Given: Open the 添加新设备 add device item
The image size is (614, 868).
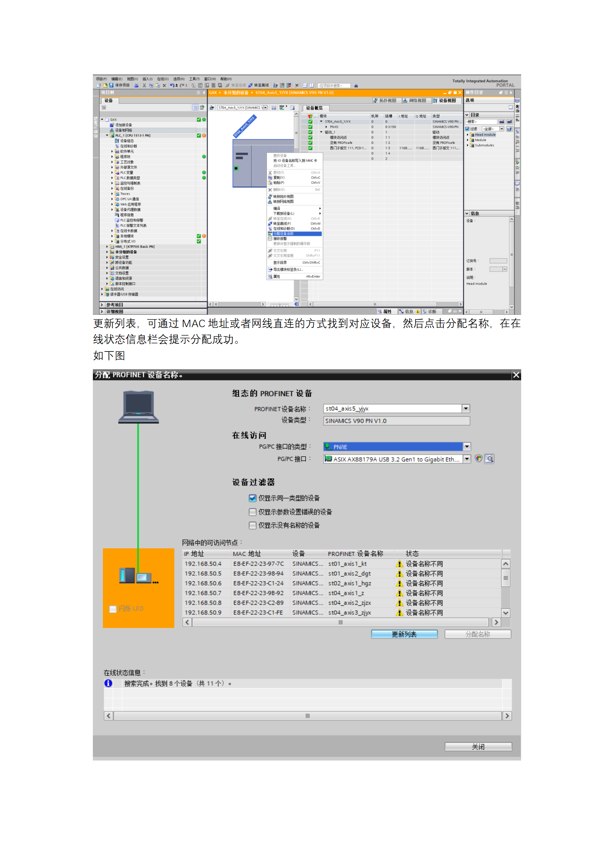Looking at the screenshot, I should coord(121,125).
